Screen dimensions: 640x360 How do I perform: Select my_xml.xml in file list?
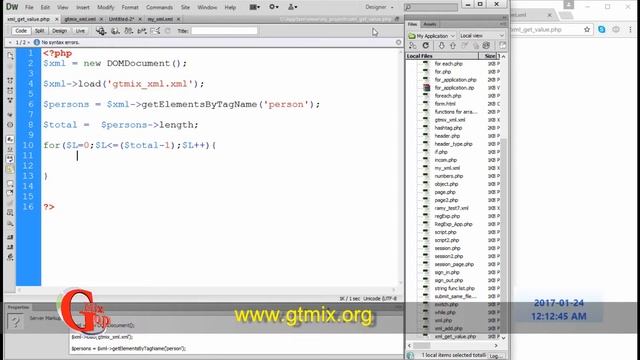point(447,168)
